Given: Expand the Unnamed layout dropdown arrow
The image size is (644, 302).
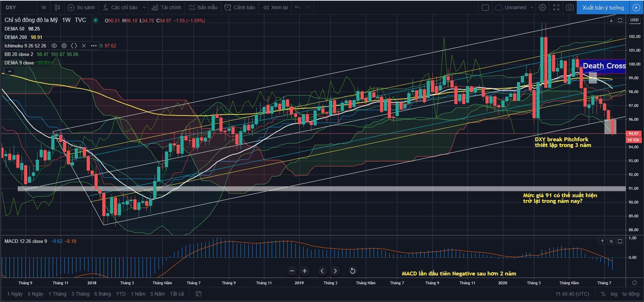Looking at the screenshot, I should 531,7.
